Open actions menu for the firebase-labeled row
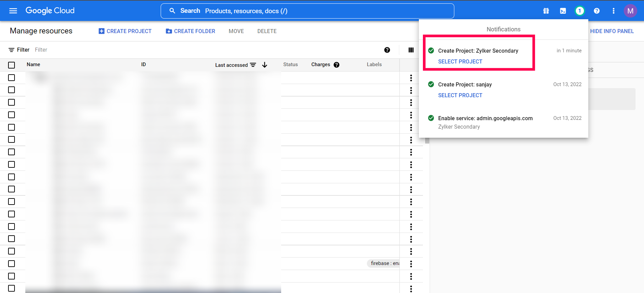 [411, 264]
